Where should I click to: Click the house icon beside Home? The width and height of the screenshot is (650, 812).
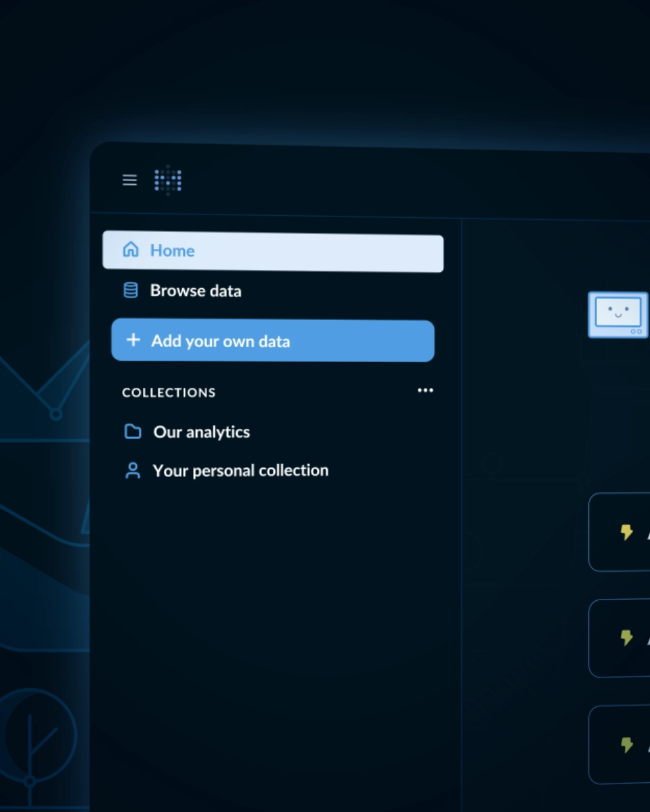coord(131,250)
